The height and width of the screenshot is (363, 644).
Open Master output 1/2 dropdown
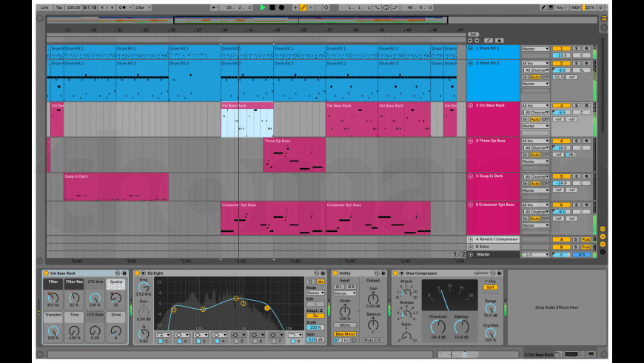[535, 255]
